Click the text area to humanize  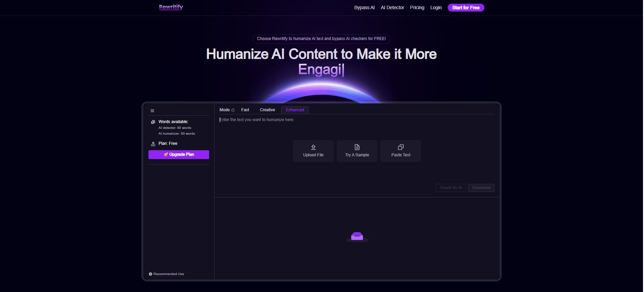(356, 129)
